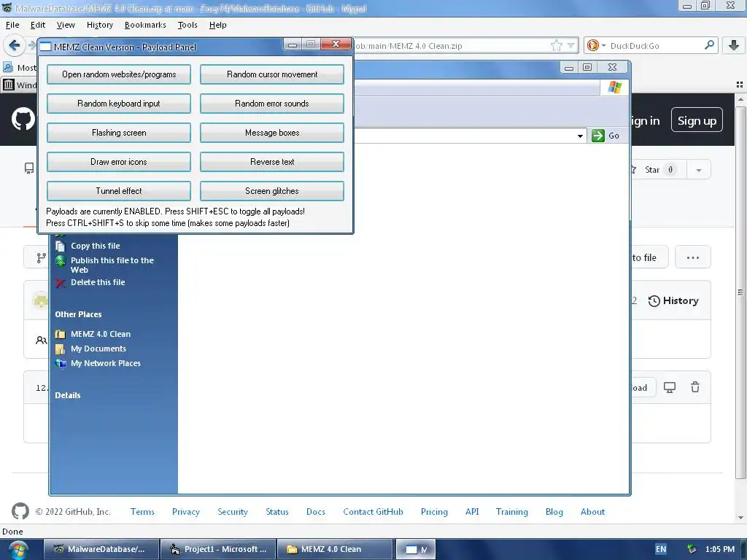Open MEMZ 4.0 Clean under Other Places
Screen dimensions: 747x560
click(x=101, y=334)
